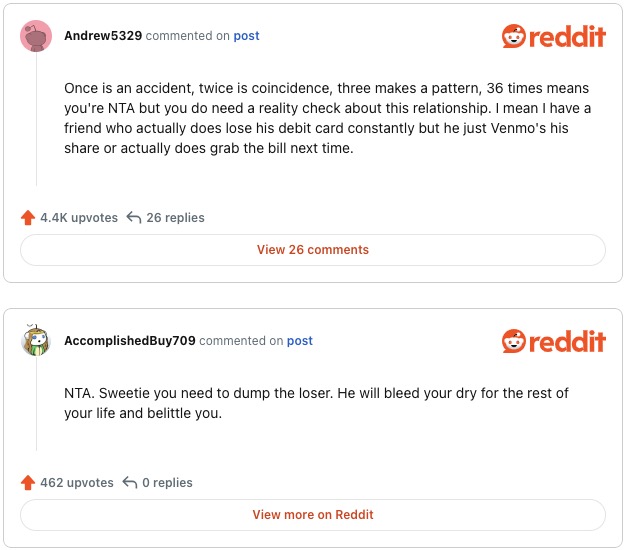630x550 pixels.
Task: Click upvote arrow beside 4.4K upvotes
Action: click(x=28, y=217)
